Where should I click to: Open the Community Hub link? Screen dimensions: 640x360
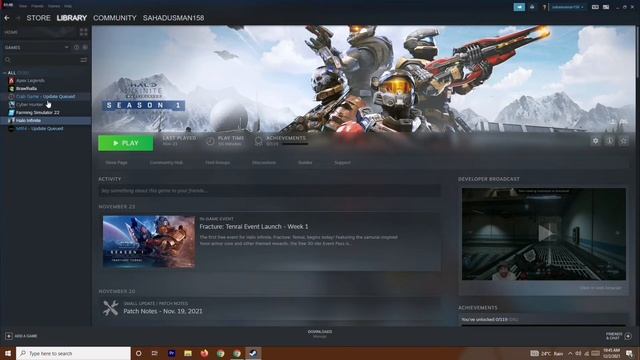click(x=166, y=162)
